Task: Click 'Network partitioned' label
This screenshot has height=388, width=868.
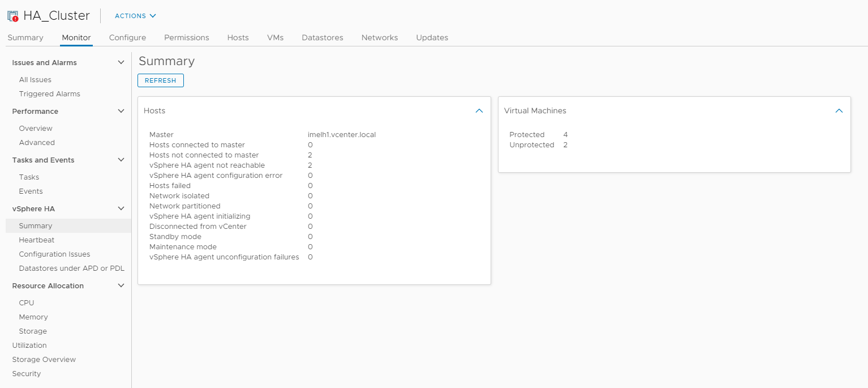Action: [185, 206]
